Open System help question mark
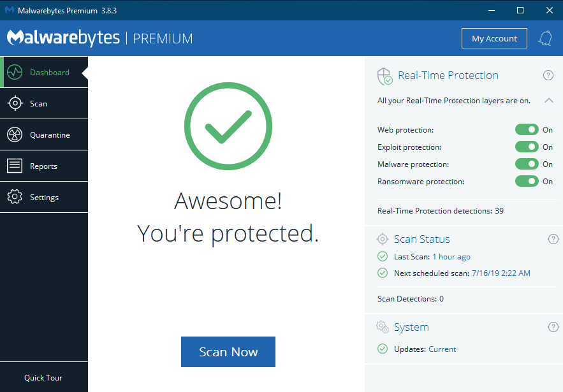Screen dimensions: 563x392 (x=553, y=327)
